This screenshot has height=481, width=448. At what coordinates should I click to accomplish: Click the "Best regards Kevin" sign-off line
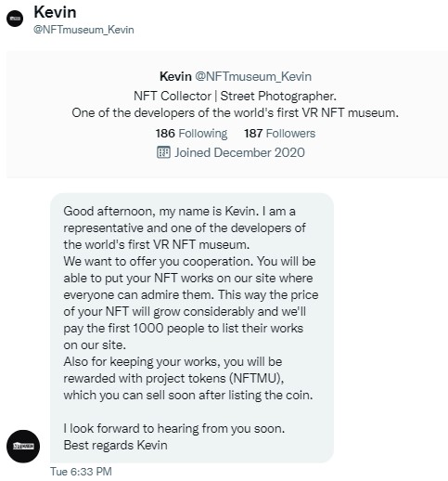[115, 445]
